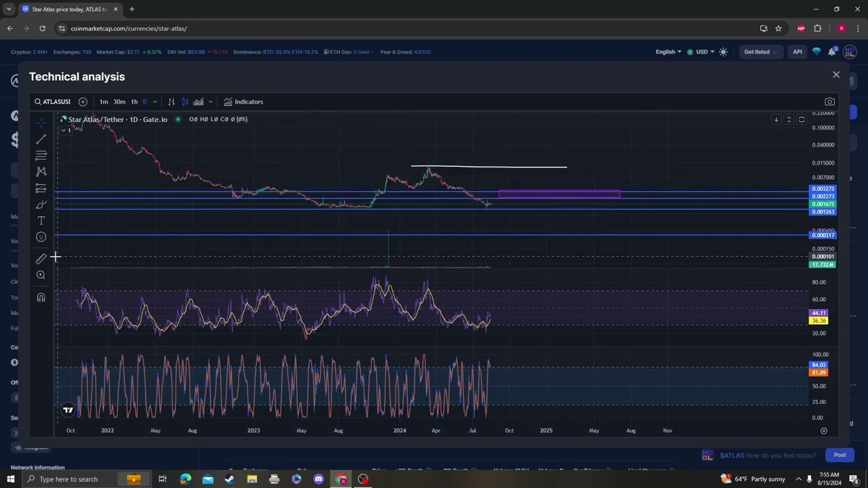Switch to 1h interval
Screen dimensions: 868x488
[x=134, y=102]
